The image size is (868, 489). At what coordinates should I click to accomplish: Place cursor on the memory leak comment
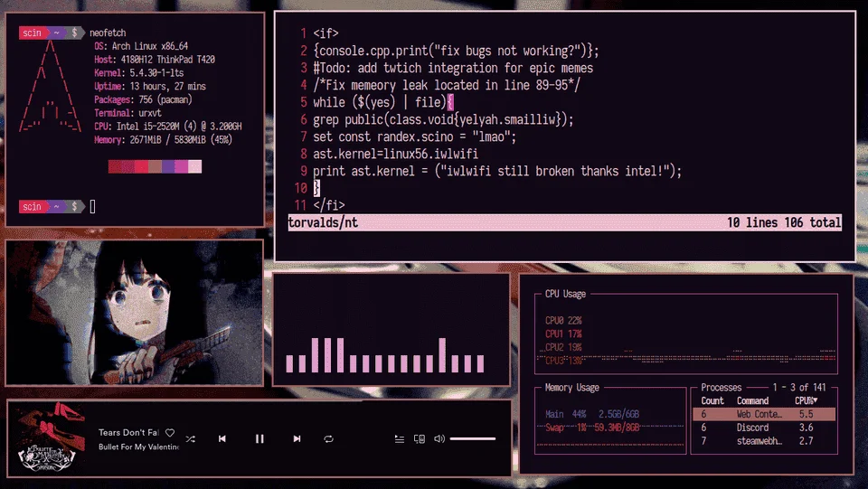[447, 85]
